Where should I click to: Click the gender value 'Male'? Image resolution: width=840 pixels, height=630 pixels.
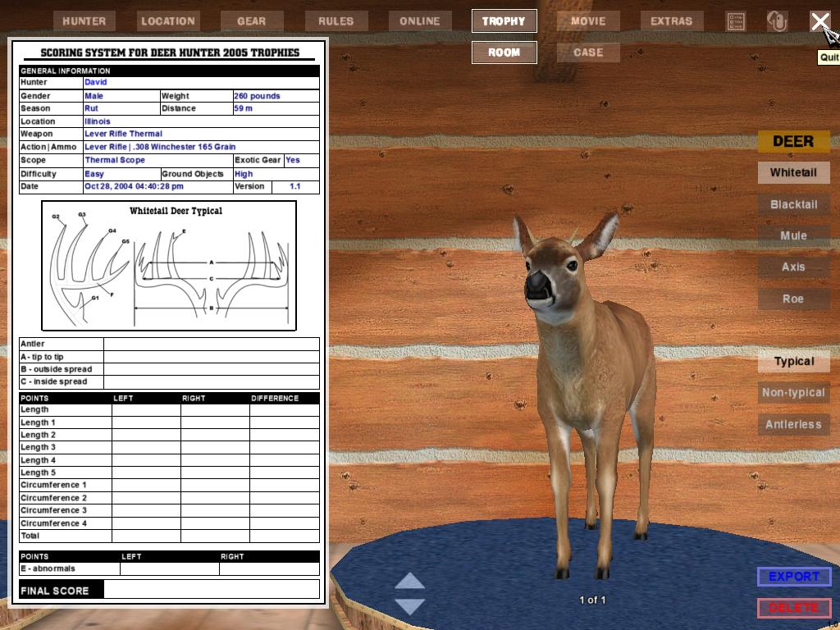point(94,96)
